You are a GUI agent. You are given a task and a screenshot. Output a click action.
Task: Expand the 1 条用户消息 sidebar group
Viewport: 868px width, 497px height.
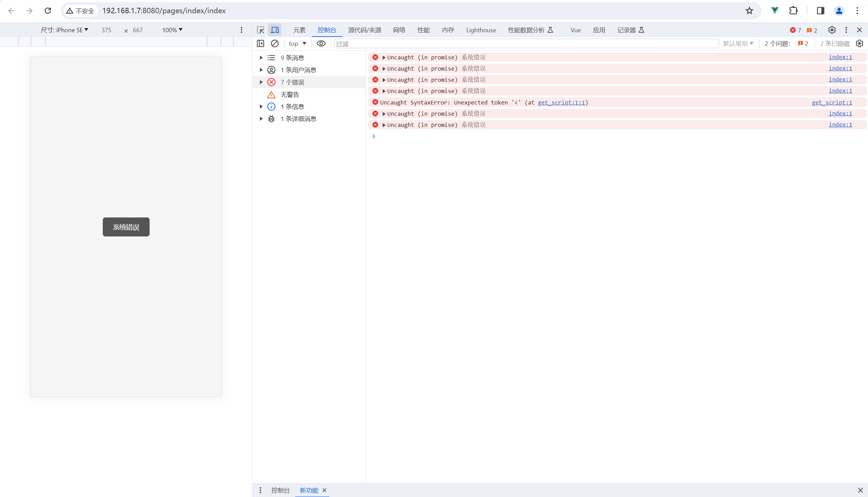tap(261, 70)
